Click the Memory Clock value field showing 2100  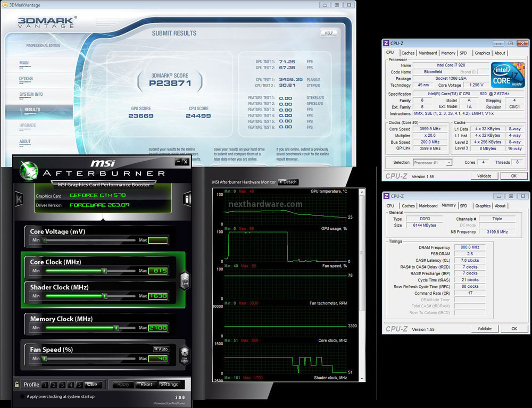tap(158, 328)
